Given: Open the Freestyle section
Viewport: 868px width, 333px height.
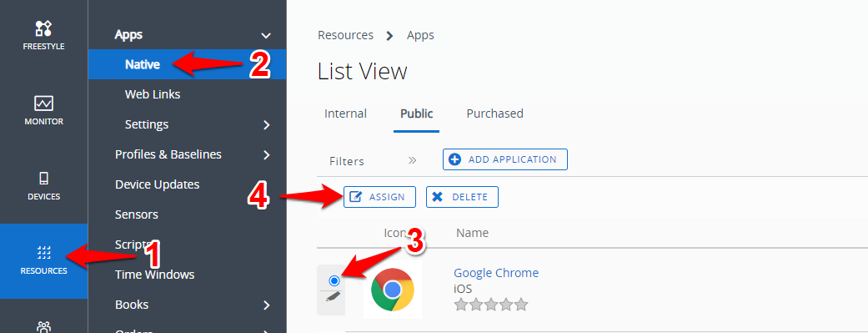Looking at the screenshot, I should [x=43, y=36].
